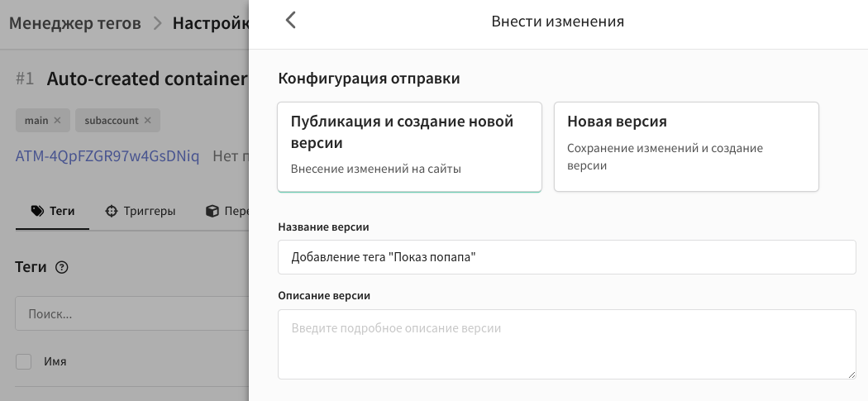Click the tag icon on Теги tab
The height and width of the screenshot is (401, 868).
pos(36,211)
